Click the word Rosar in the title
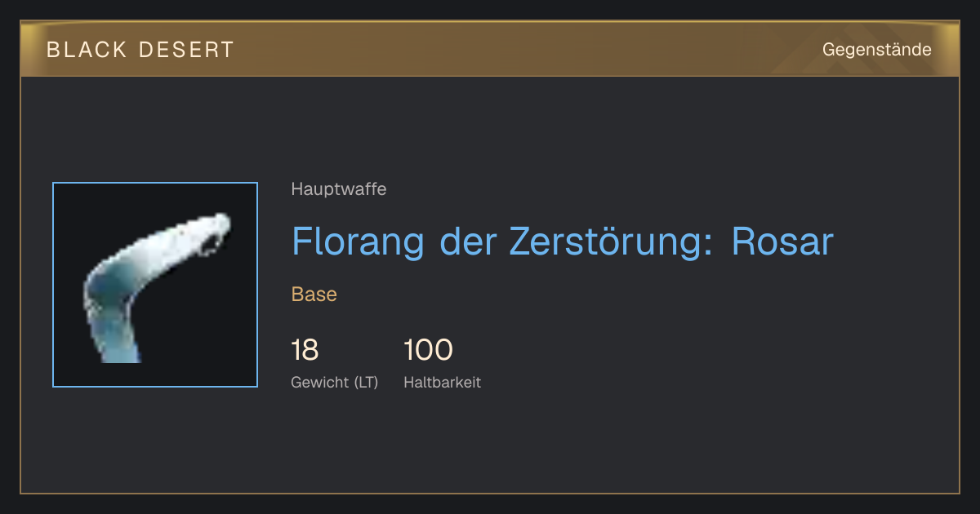This screenshot has width=980, height=514. point(782,241)
